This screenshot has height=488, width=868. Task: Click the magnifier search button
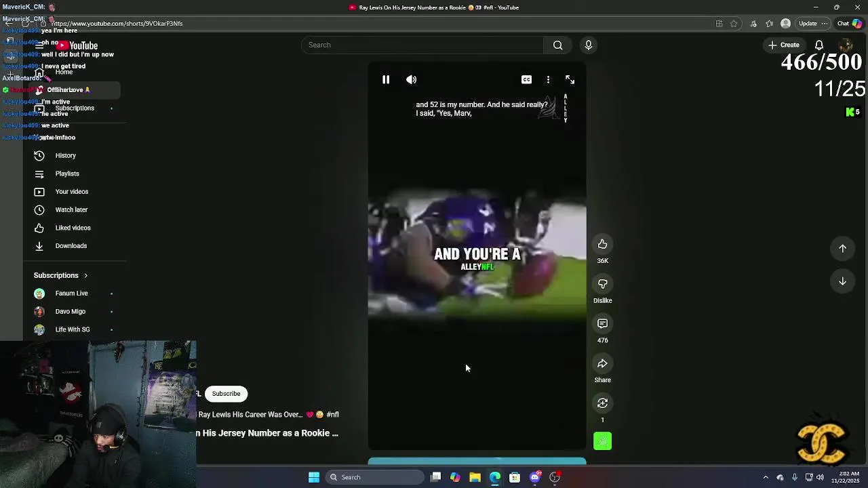[x=557, y=45]
